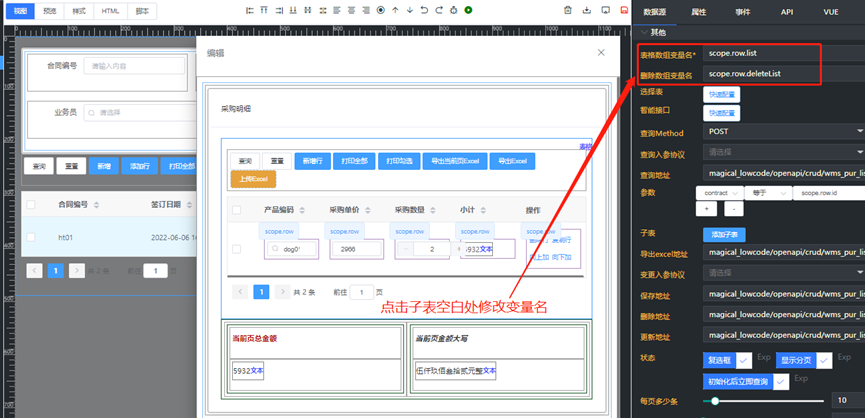Open the 查询入参协议 dropdown

click(x=784, y=152)
